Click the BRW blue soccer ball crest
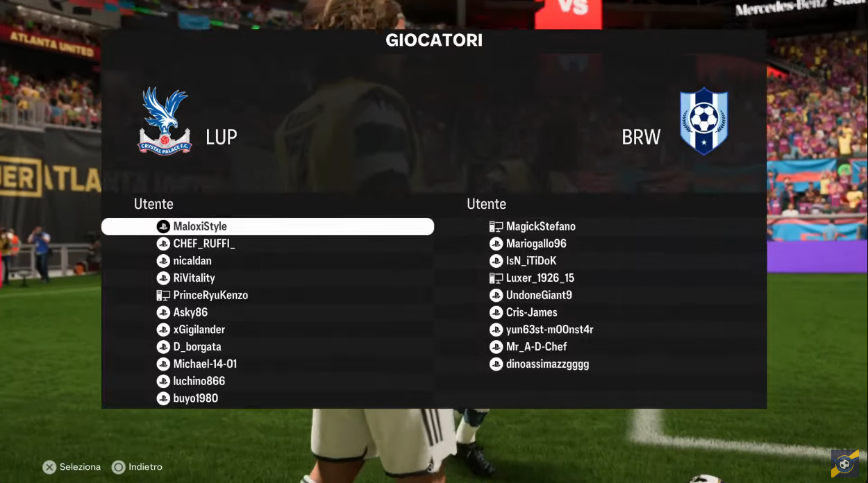 704,121
